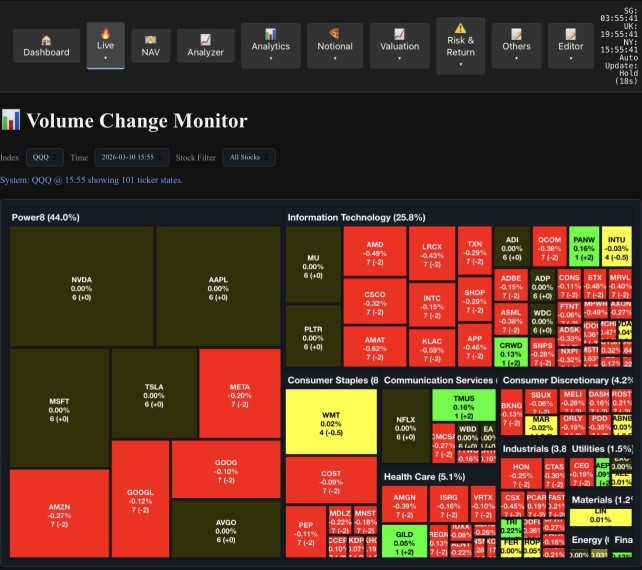Expand the Live menu arrow

pyautogui.click(x=105, y=58)
